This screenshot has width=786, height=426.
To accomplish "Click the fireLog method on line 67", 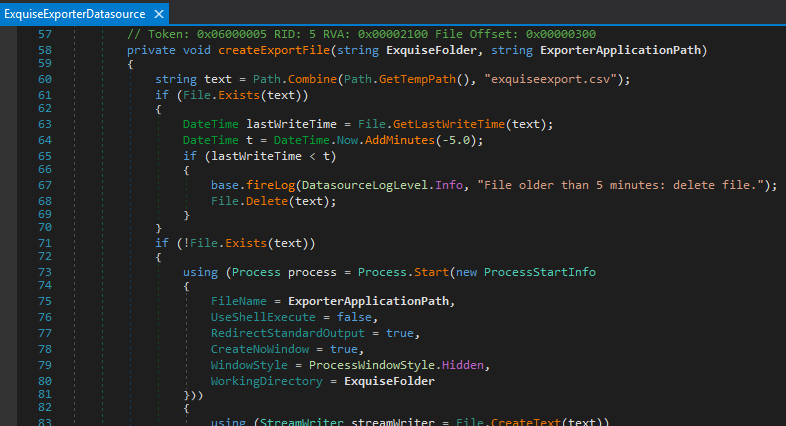I will [x=270, y=185].
